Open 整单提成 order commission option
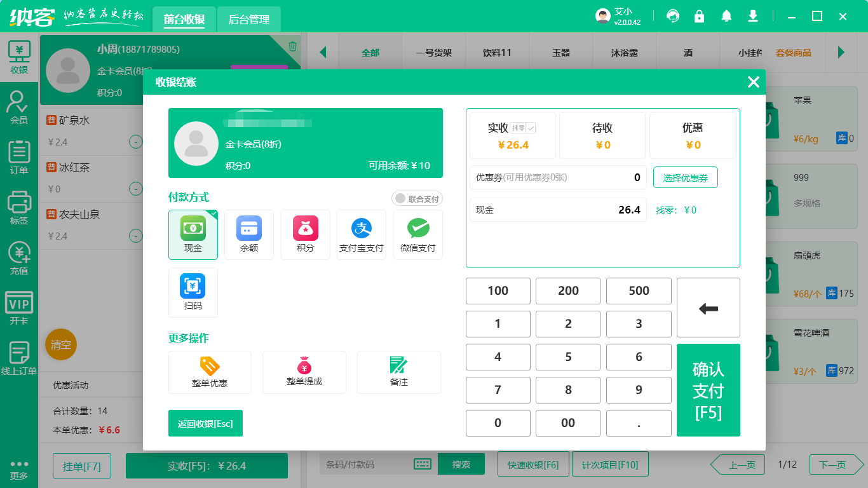 coord(304,372)
